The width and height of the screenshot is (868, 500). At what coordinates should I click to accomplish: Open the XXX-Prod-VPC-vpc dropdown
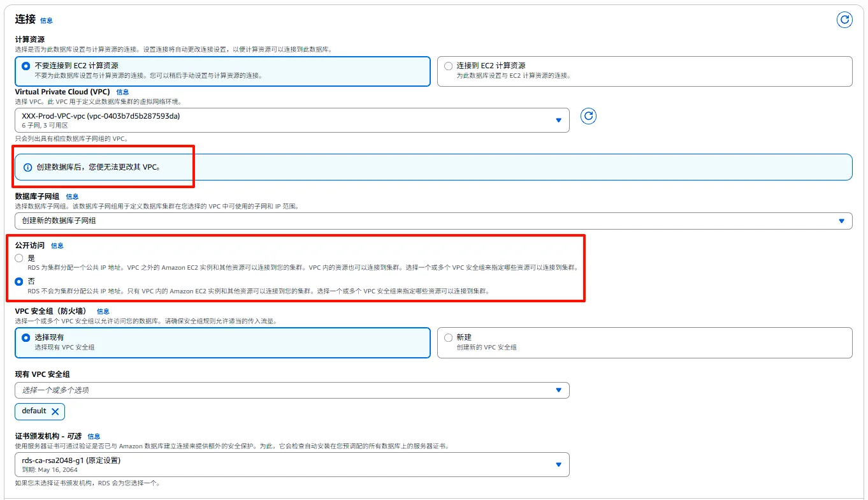tap(292, 120)
